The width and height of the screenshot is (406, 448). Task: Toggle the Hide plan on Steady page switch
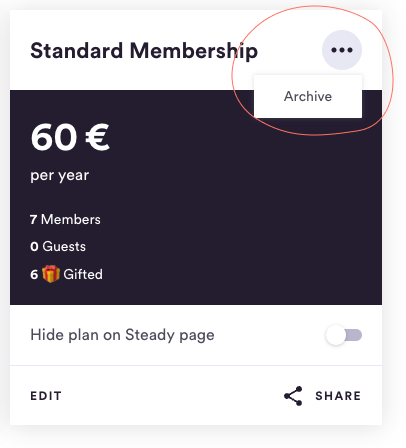(344, 335)
